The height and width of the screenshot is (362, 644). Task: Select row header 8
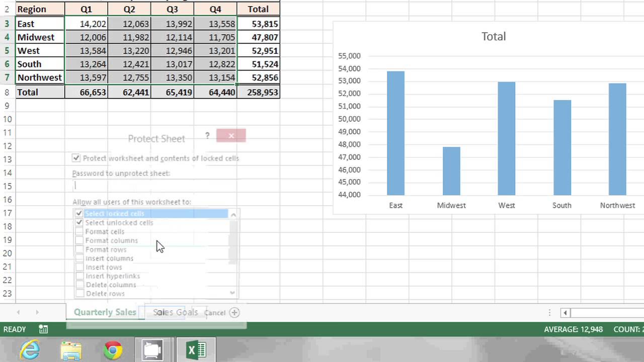7,92
